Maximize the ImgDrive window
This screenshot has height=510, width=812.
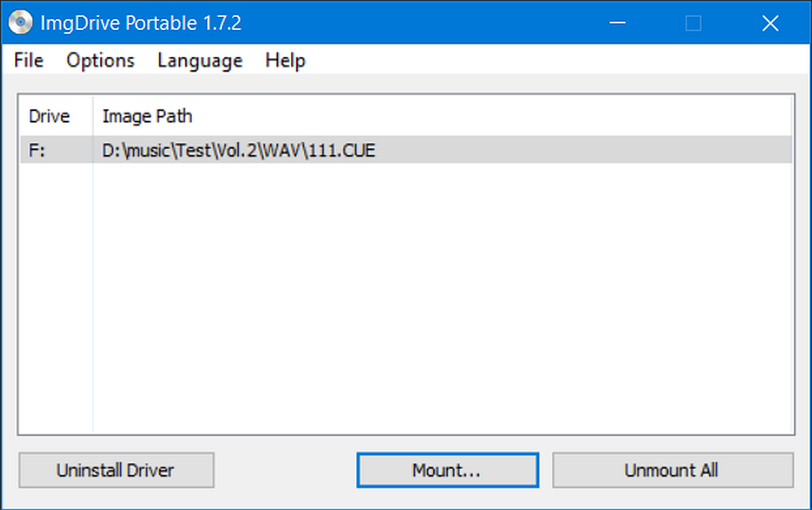tap(693, 24)
